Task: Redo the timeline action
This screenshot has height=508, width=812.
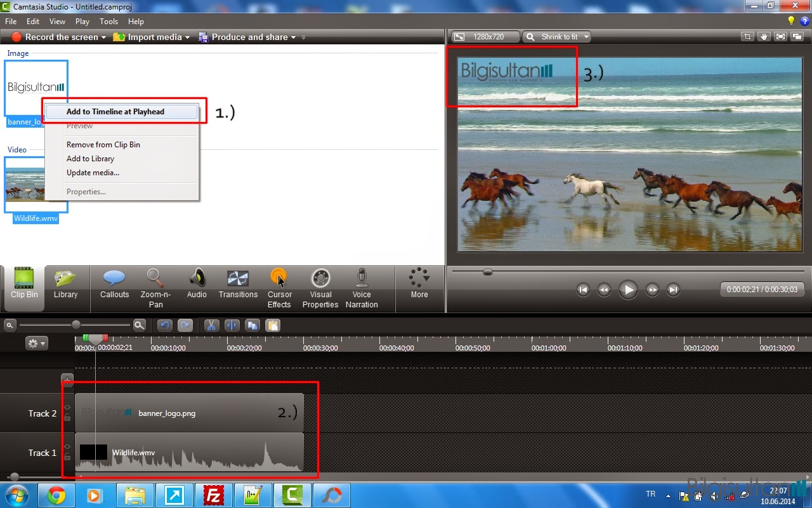Action: point(185,325)
